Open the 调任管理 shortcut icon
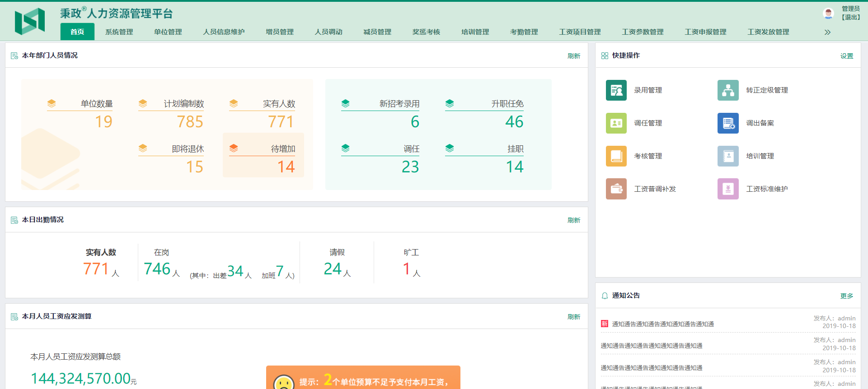The height and width of the screenshot is (389, 868). click(616, 123)
